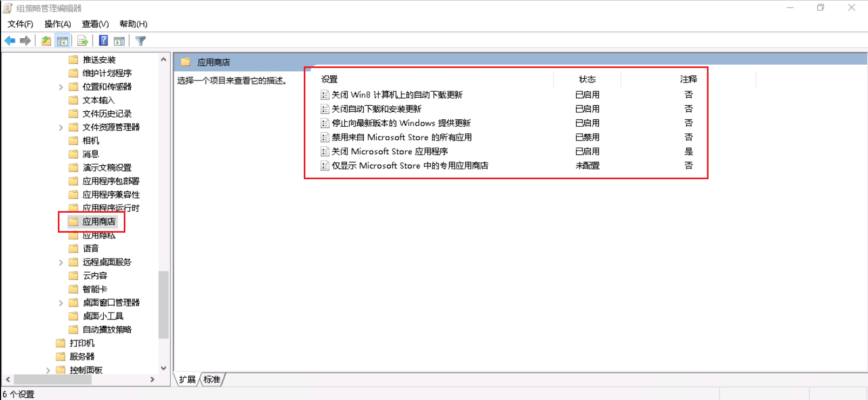868x400 pixels.
Task: Open the 查看(V) menu
Action: (95, 24)
